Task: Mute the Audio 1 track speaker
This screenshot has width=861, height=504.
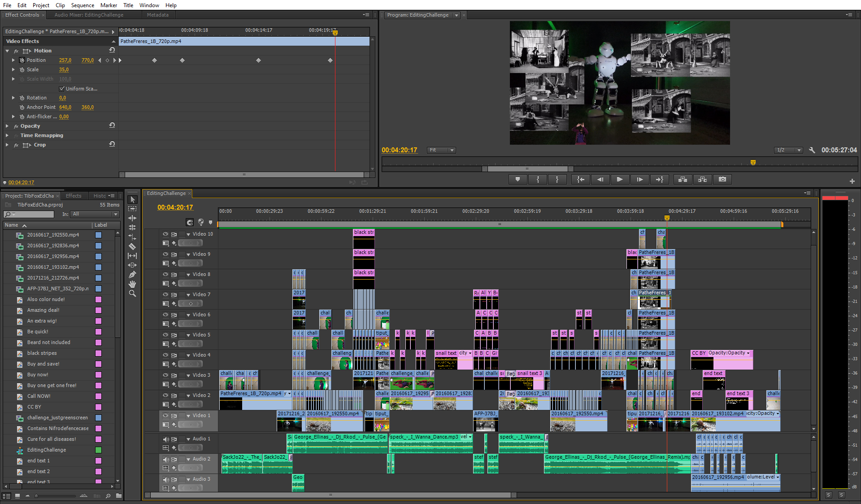Action: (165, 439)
